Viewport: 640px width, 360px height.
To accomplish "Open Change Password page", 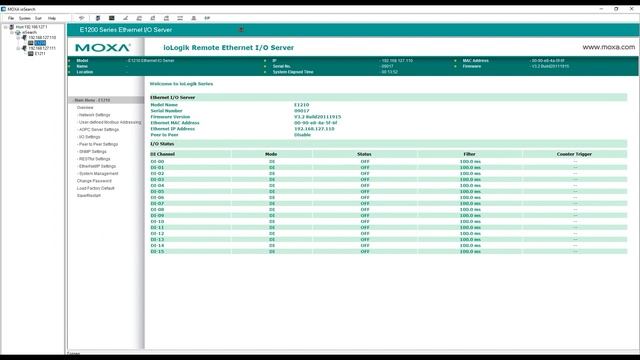I will pos(94,181).
